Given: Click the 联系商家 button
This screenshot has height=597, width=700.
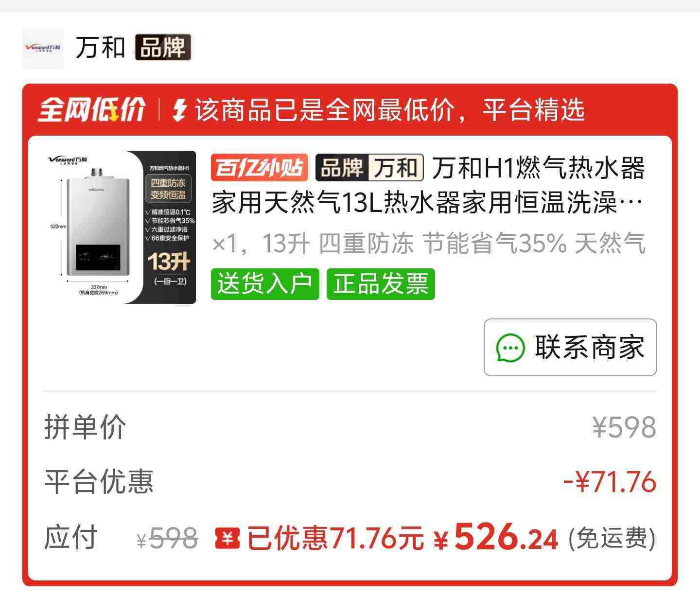Looking at the screenshot, I should click(x=570, y=347).
